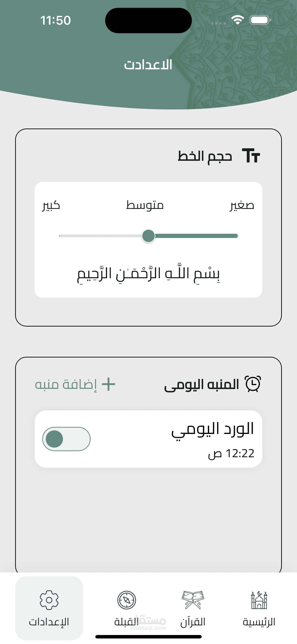Tap the font size 'Tт' icon
This screenshot has width=297, height=644.
tap(251, 156)
